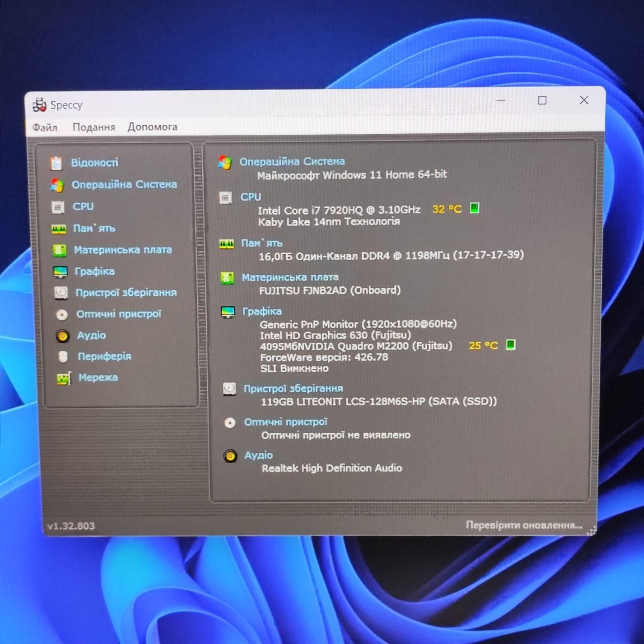Click the FUJITSU FJNB2AD (Onboard) text

click(330, 290)
